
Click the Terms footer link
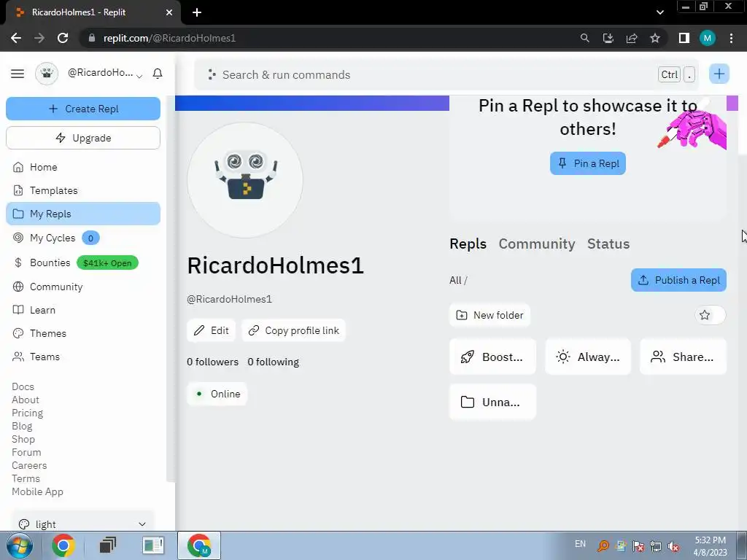(x=26, y=478)
